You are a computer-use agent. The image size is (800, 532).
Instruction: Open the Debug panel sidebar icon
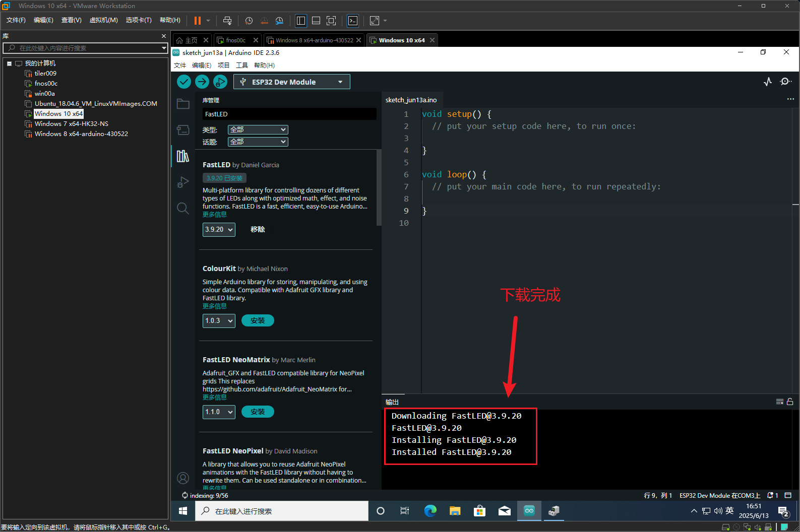(183, 182)
